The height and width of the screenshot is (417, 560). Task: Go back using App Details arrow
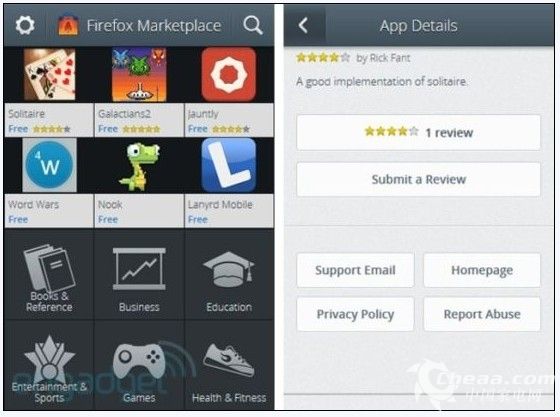pyautogui.click(x=303, y=25)
